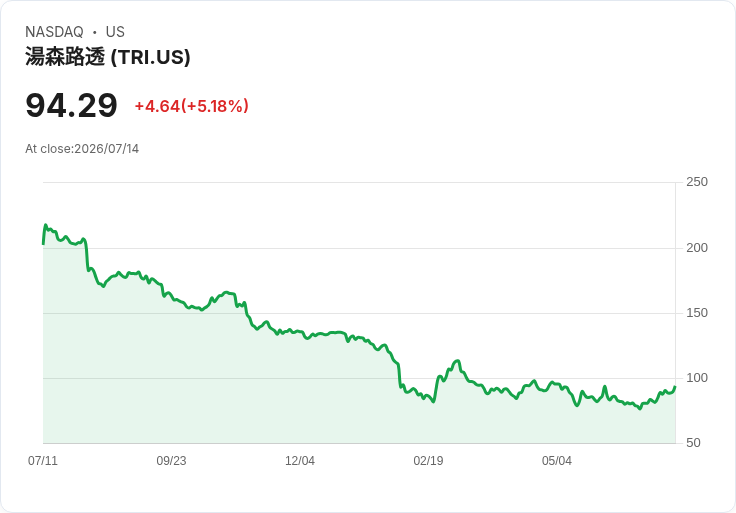Click the 05/04 date axis label
Image resolution: width=736 pixels, height=513 pixels.
tap(557, 460)
